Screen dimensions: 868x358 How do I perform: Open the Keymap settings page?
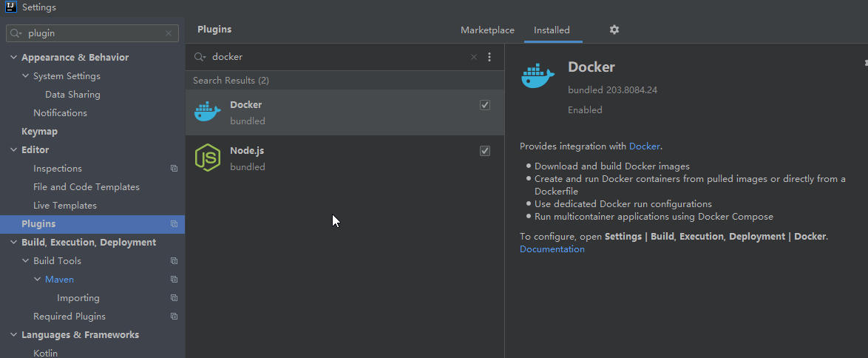pos(39,132)
